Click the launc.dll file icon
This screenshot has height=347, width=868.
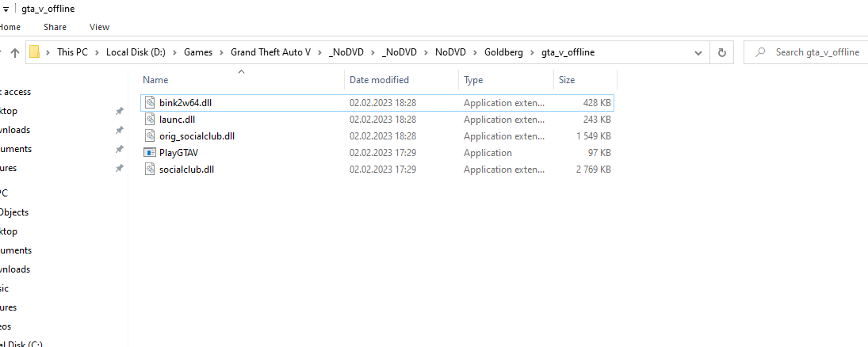click(151, 120)
